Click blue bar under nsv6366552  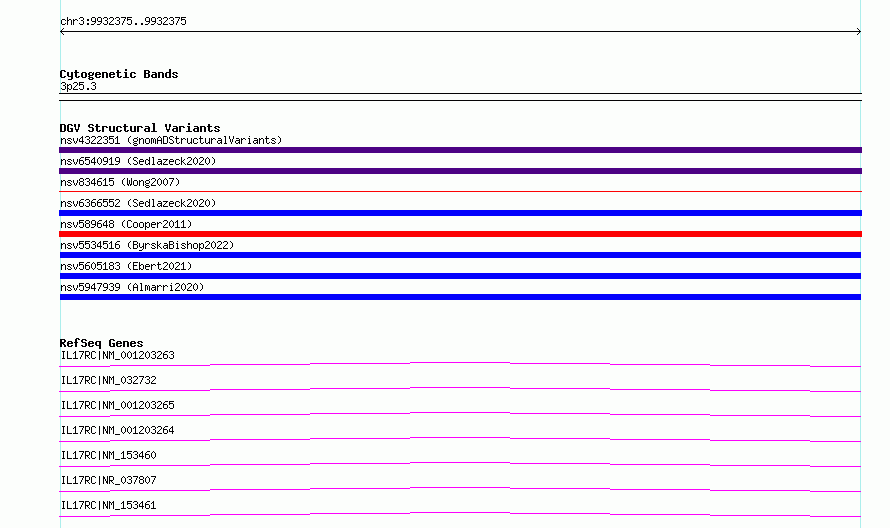460,213
